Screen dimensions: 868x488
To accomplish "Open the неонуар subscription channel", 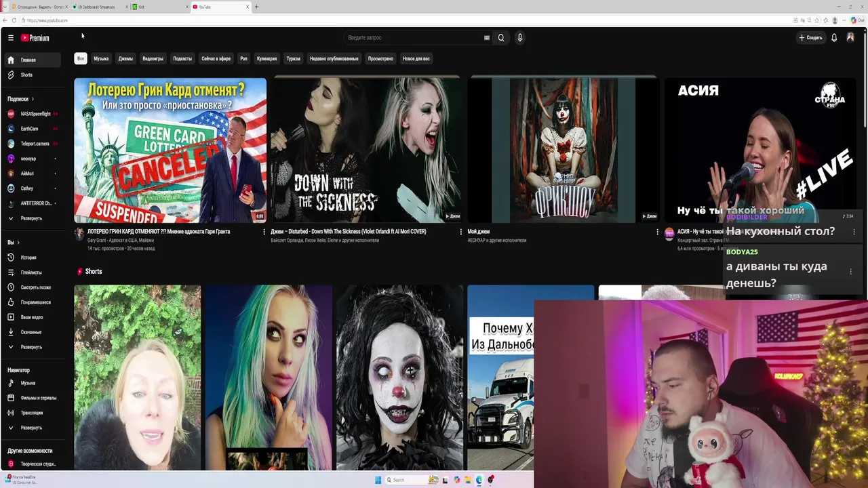I will click(33, 159).
